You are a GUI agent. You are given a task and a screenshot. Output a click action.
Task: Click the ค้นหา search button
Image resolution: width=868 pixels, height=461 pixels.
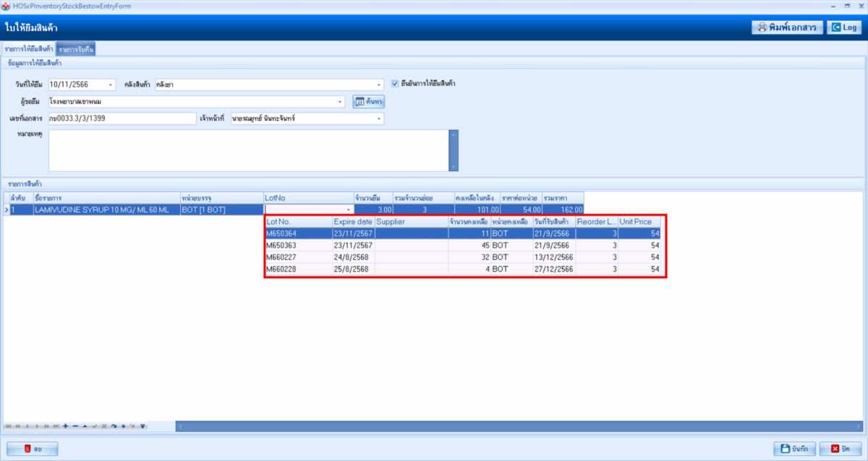point(367,102)
